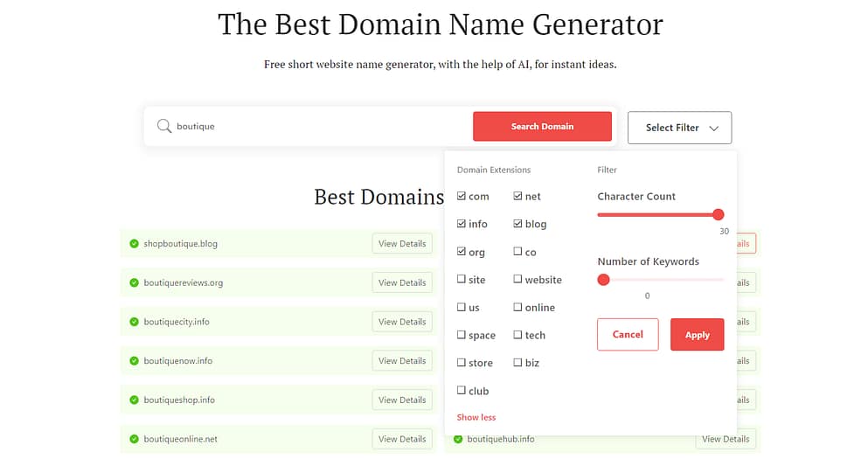Tick the store extension checkbox
This screenshot has width=868, height=459.
click(462, 363)
